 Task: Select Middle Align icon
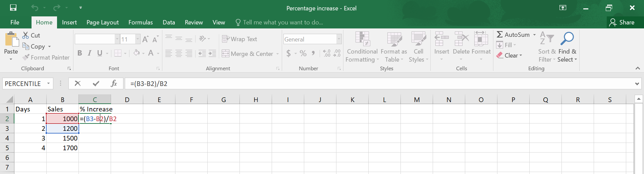point(179,39)
